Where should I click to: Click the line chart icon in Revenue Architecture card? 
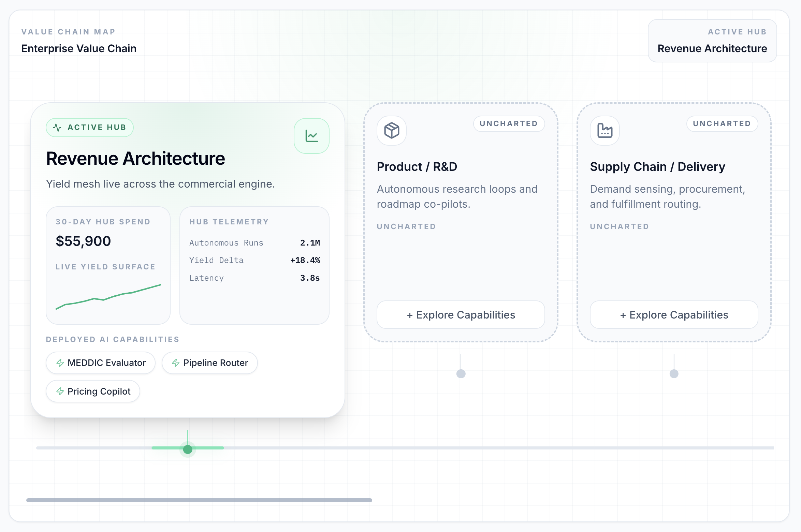click(x=311, y=136)
